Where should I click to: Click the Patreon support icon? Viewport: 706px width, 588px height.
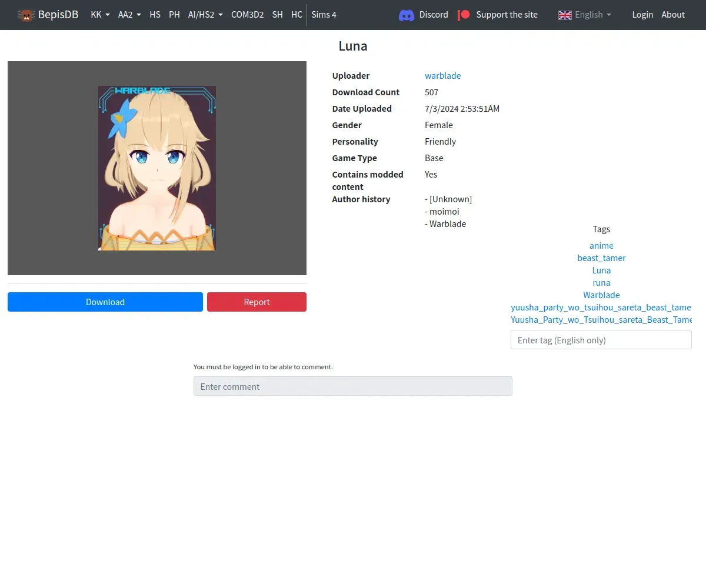464,15
